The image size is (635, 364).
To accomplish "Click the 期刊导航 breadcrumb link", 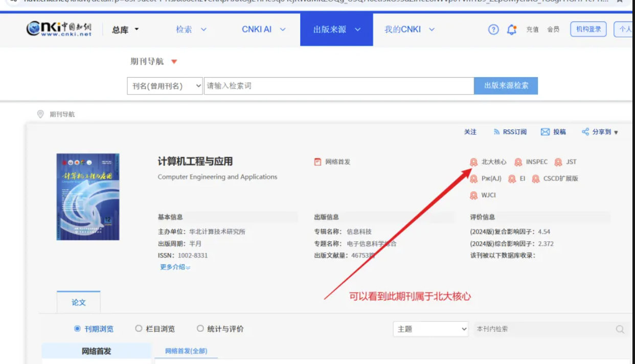I will click(x=62, y=115).
